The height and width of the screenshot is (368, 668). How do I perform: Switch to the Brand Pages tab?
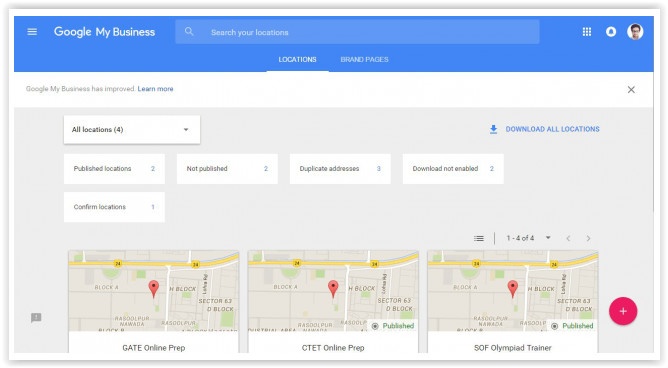click(364, 59)
